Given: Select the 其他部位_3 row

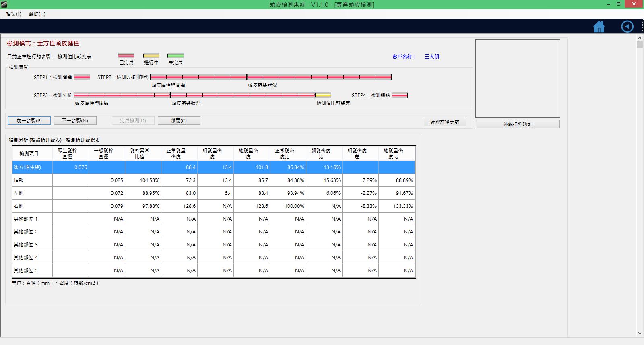Looking at the screenshot, I should 214,245.
